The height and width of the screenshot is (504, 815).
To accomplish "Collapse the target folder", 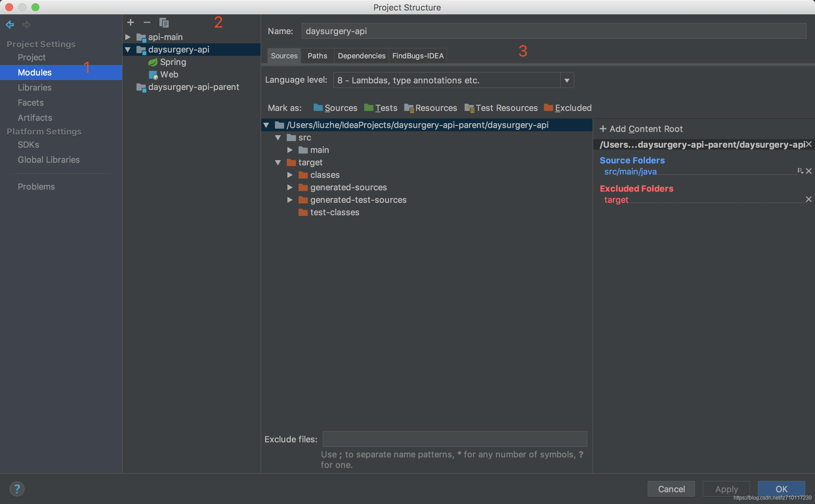I will (278, 163).
